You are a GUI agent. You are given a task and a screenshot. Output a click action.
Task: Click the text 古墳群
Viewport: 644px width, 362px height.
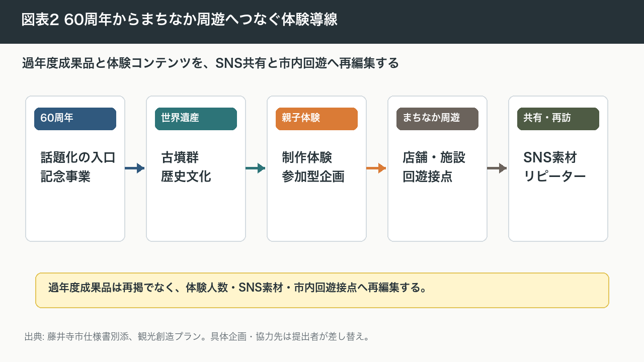click(180, 158)
